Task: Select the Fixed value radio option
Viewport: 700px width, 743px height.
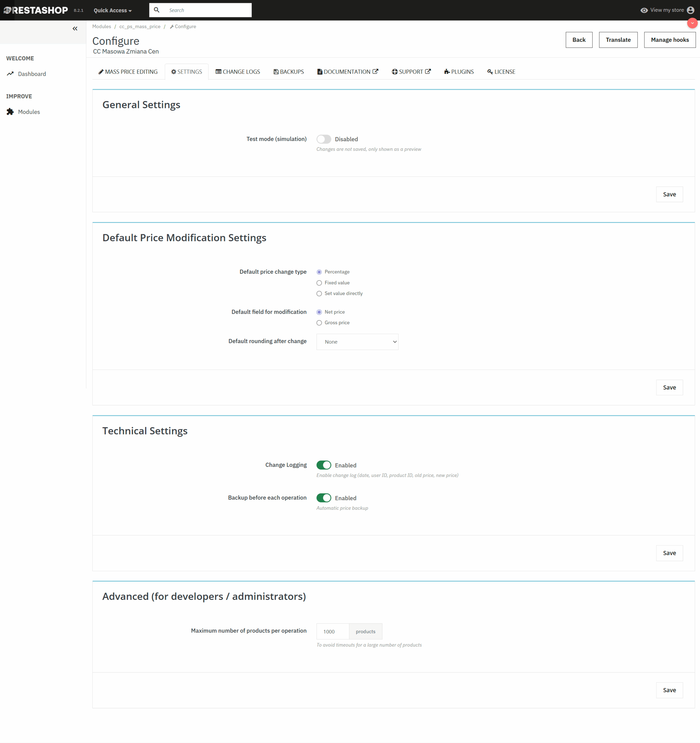Action: coord(319,283)
